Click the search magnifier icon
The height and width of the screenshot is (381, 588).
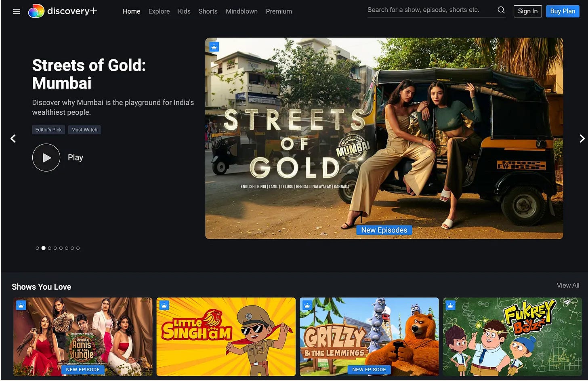(x=501, y=10)
